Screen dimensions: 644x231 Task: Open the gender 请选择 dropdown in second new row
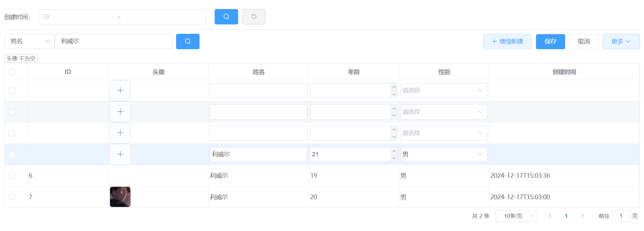click(444, 112)
